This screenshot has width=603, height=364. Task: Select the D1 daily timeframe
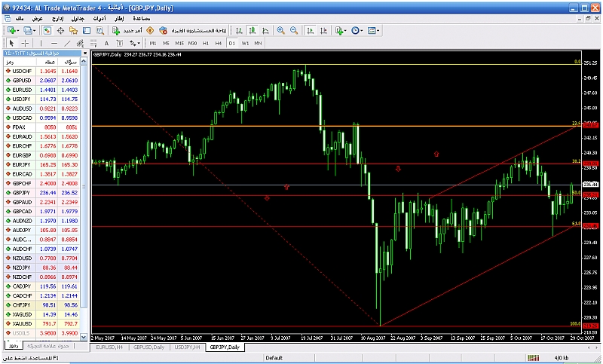(x=231, y=43)
